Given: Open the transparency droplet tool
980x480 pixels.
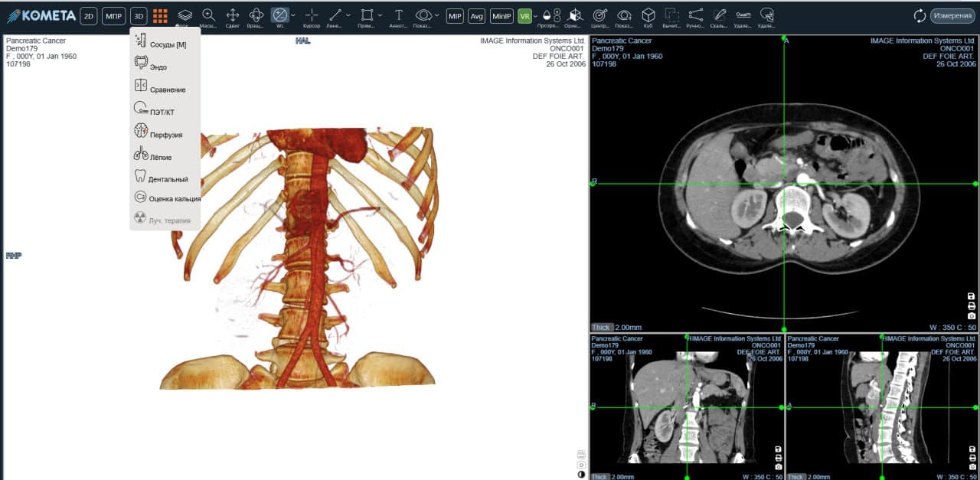Looking at the screenshot, I should pos(547,15).
